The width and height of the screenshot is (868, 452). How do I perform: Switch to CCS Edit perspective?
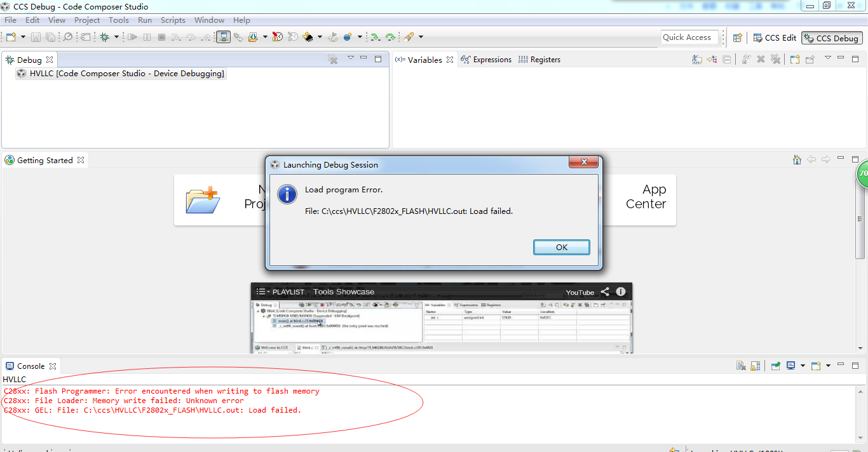tap(775, 37)
